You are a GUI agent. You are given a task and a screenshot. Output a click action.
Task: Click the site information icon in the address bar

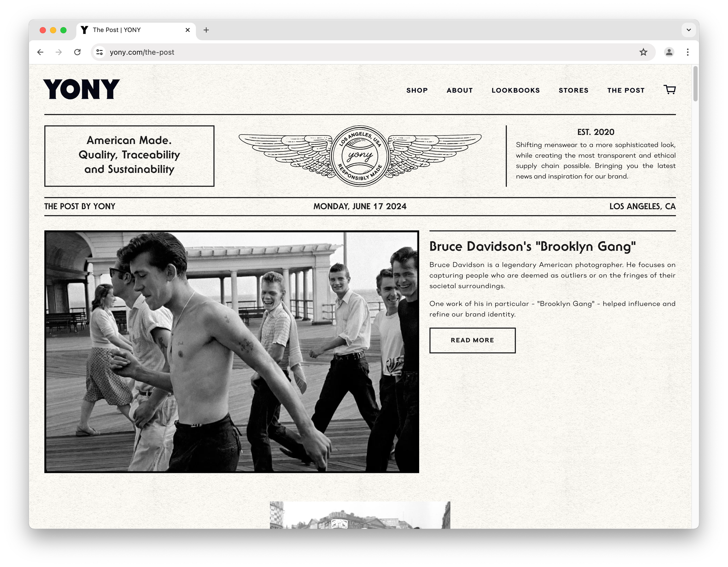tap(99, 52)
